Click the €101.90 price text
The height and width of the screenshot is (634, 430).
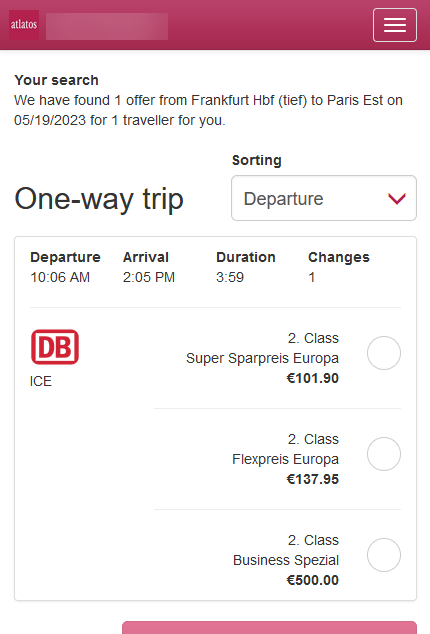313,378
